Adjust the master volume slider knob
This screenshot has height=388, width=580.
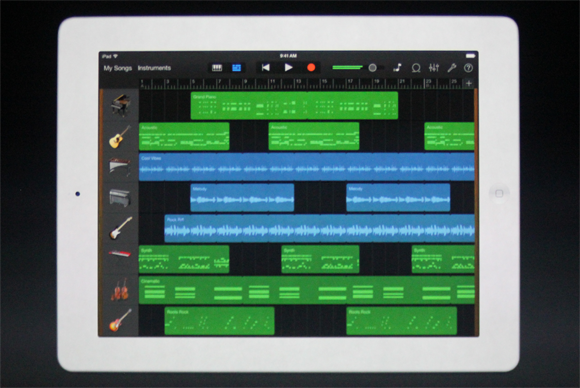pyautogui.click(x=372, y=68)
